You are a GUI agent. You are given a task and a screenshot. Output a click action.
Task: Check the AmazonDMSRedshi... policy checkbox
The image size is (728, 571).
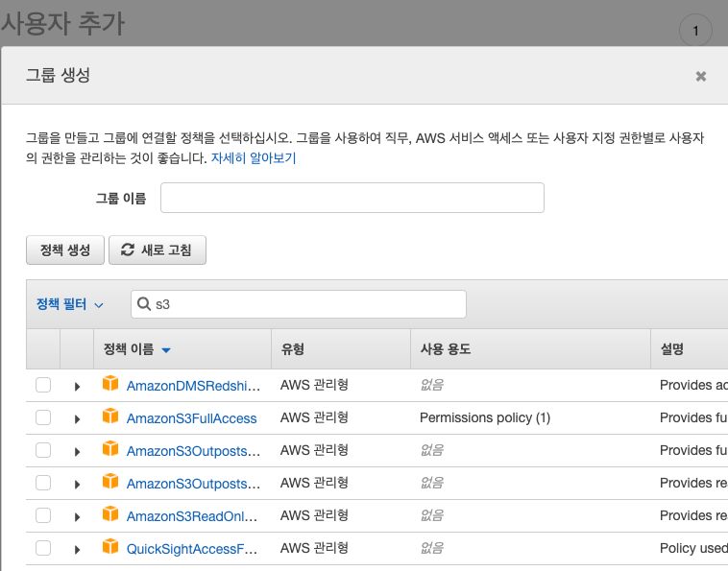[x=43, y=385]
